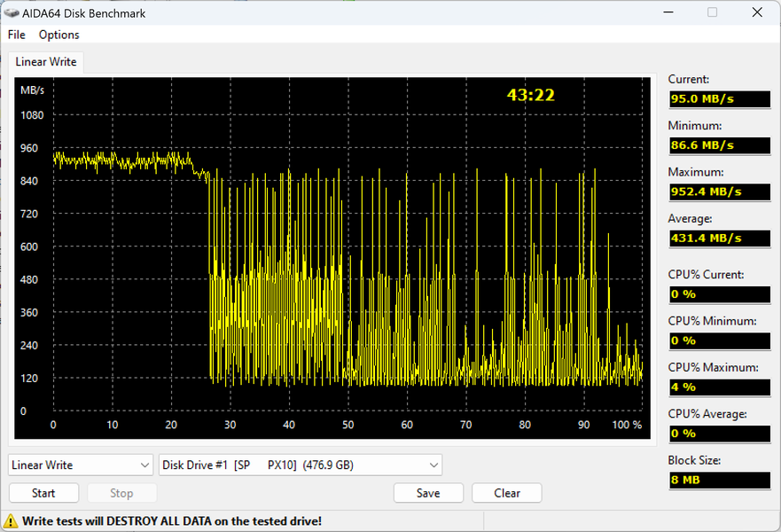Image resolution: width=781 pixels, height=532 pixels.
Task: Expand the Disk Drive #1 selection dropdown
Action: tap(301, 465)
